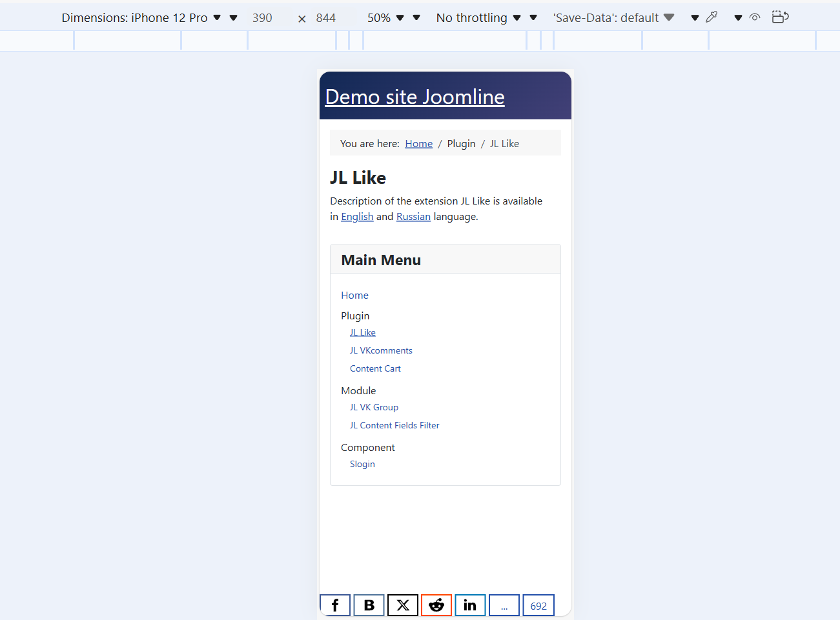Share on X (Twitter)
840x620 pixels.
click(403, 605)
